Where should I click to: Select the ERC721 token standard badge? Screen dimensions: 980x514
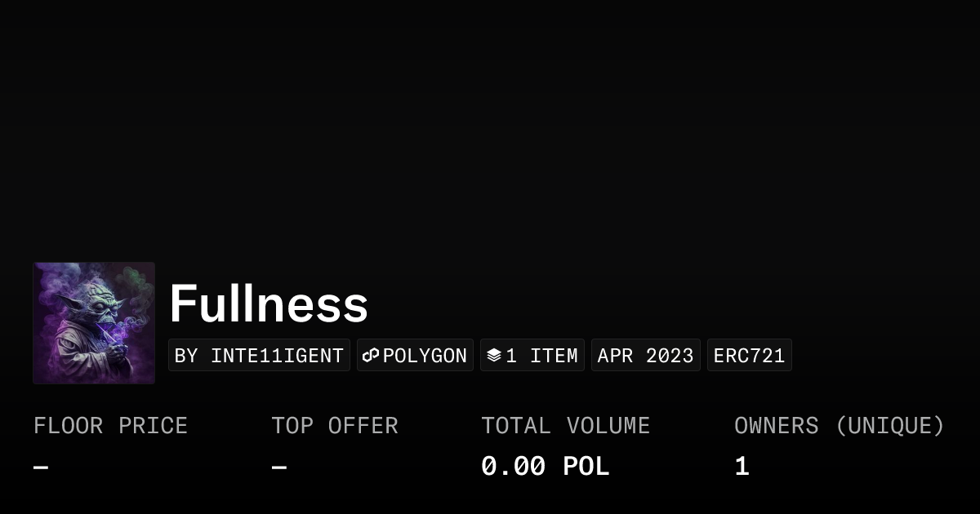(749, 355)
